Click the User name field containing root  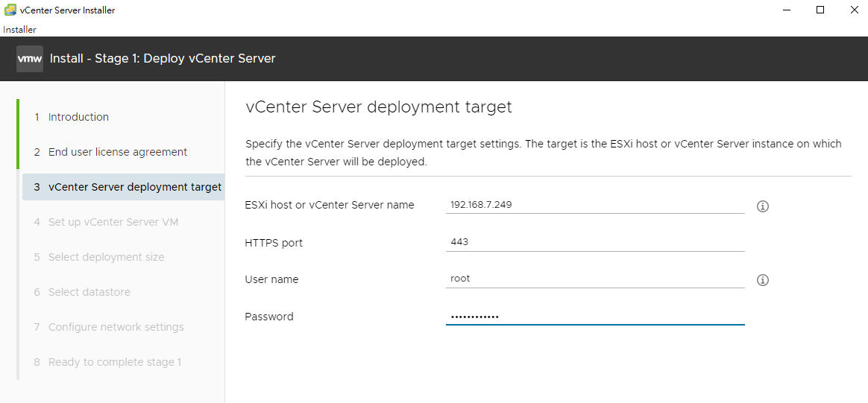click(595, 279)
